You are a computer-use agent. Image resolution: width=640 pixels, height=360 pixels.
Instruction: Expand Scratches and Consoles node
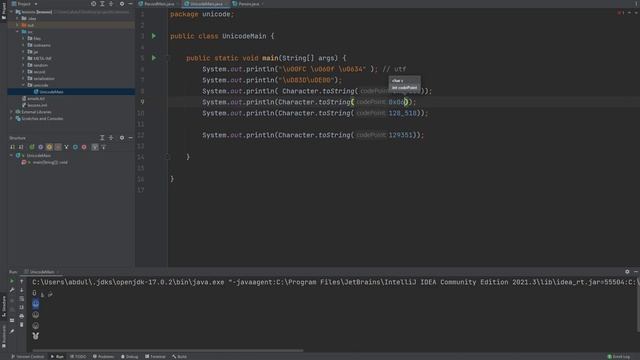[11, 118]
